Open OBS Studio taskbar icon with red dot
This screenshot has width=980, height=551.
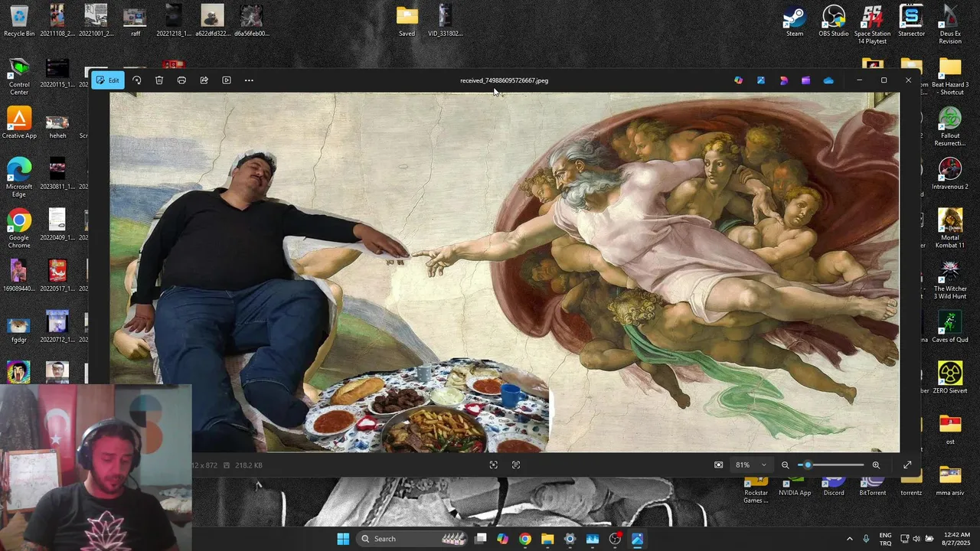click(x=615, y=539)
